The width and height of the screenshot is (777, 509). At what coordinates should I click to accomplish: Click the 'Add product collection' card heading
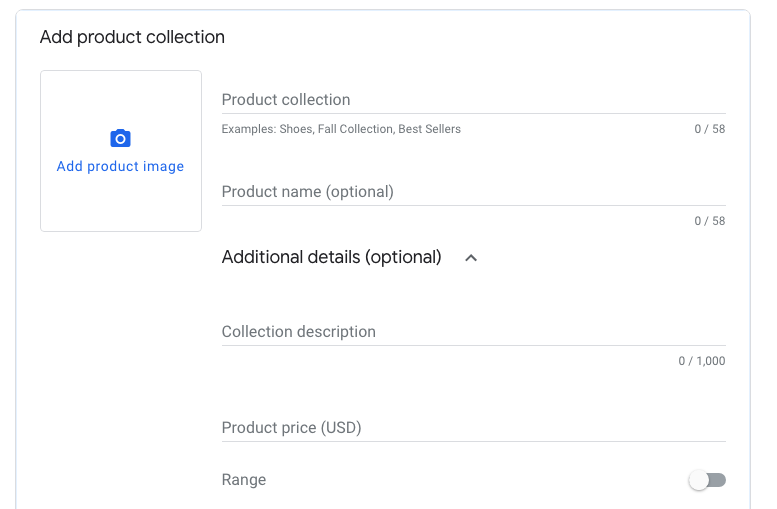tap(132, 37)
